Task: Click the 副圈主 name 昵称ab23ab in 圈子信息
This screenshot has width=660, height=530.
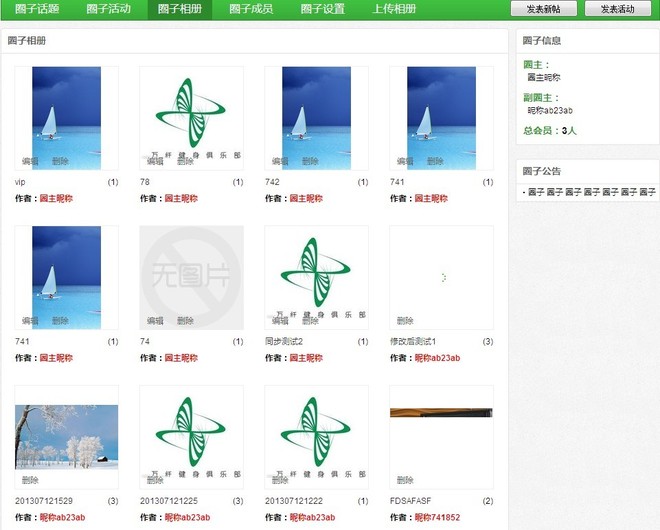Action: coord(549,110)
